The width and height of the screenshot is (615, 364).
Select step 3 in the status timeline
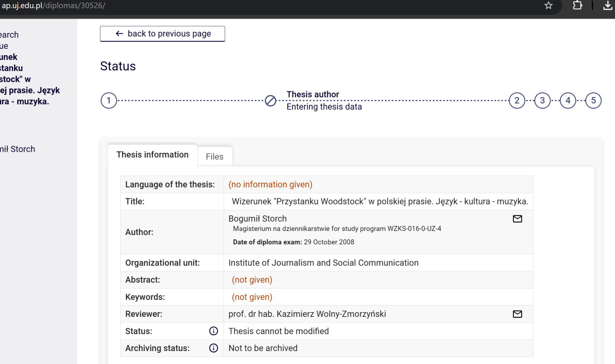pos(542,101)
